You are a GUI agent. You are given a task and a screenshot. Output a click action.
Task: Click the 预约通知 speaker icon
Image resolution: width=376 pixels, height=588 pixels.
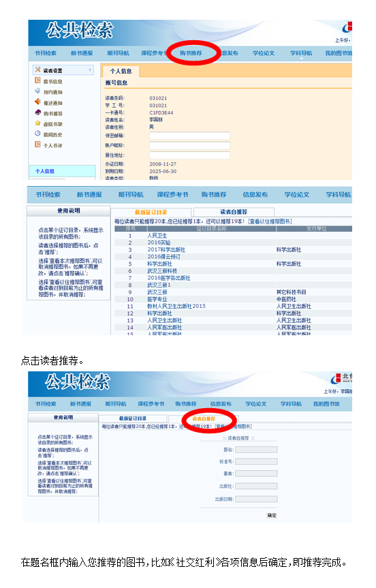point(38,91)
